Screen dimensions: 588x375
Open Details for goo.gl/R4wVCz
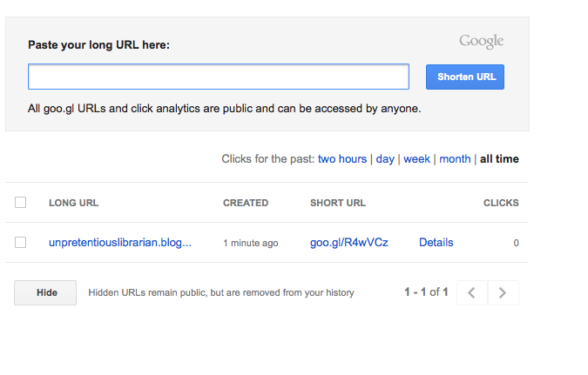pos(436,243)
